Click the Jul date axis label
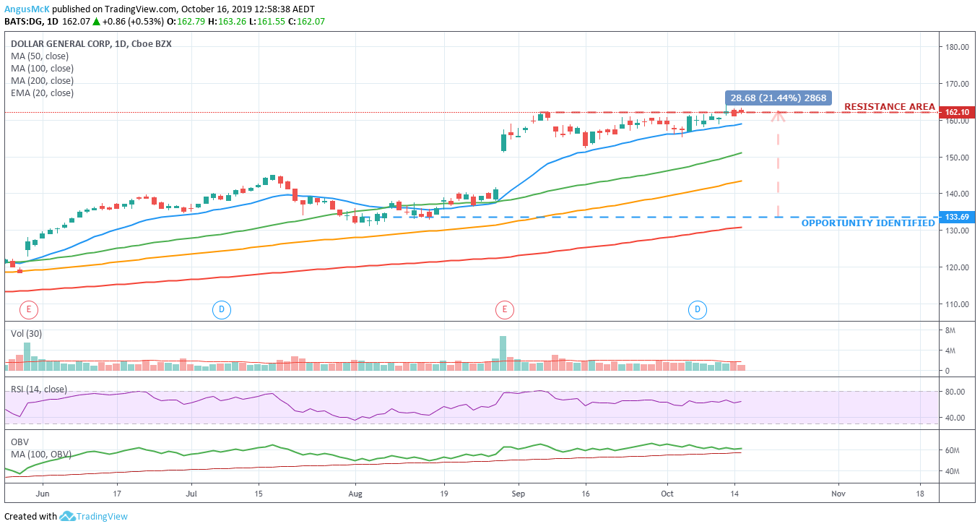The height and width of the screenshot is (529, 980). 191,494
